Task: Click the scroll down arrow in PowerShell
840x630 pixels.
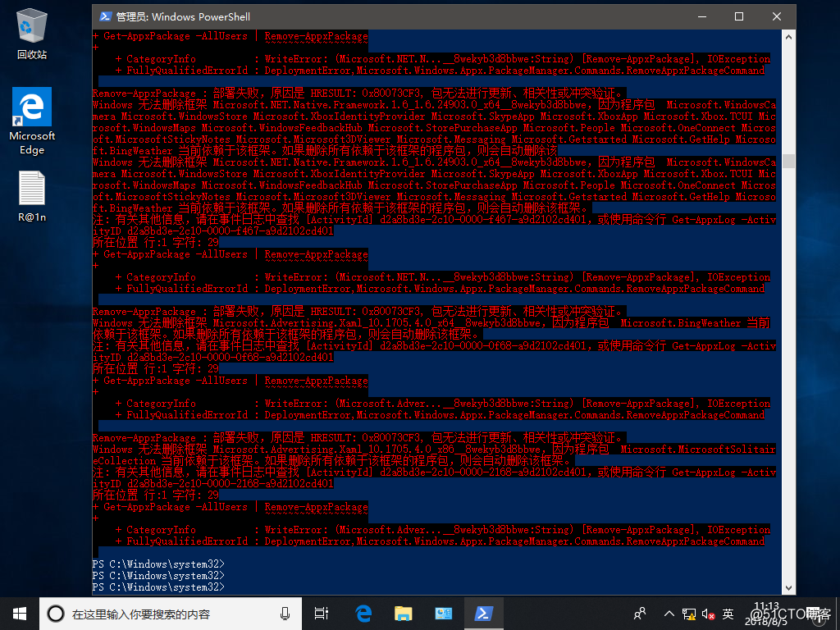Action: (788, 587)
